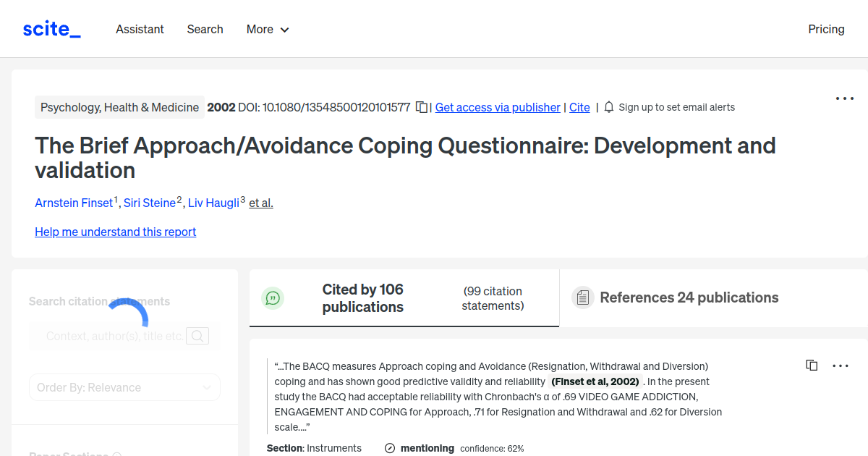This screenshot has width=868, height=456.
Task: Open the Order By: Relevance dropdown
Action: (124, 387)
